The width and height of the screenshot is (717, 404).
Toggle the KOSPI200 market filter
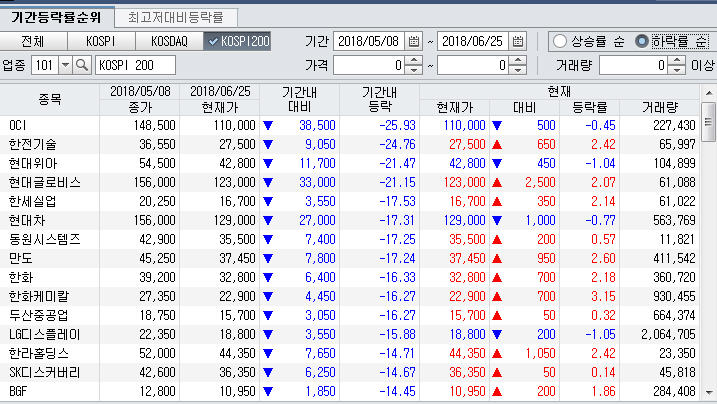coord(237,41)
